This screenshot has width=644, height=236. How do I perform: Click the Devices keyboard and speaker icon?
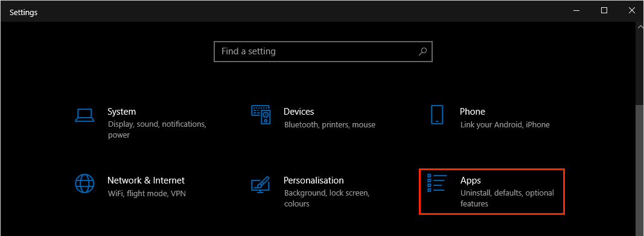tap(261, 115)
